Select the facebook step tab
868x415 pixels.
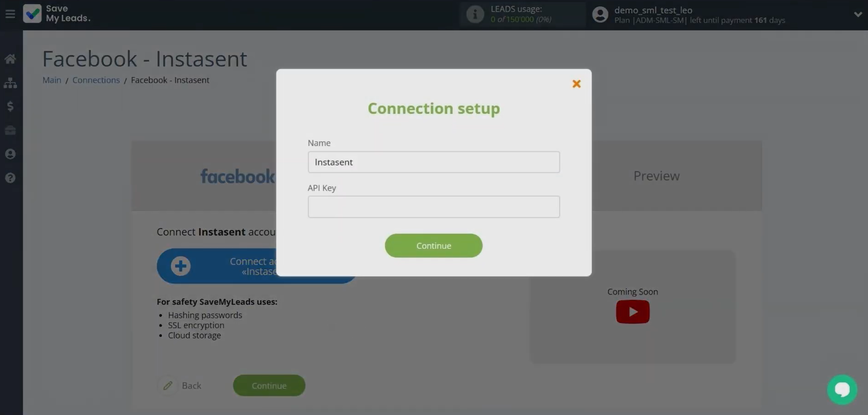pyautogui.click(x=237, y=176)
